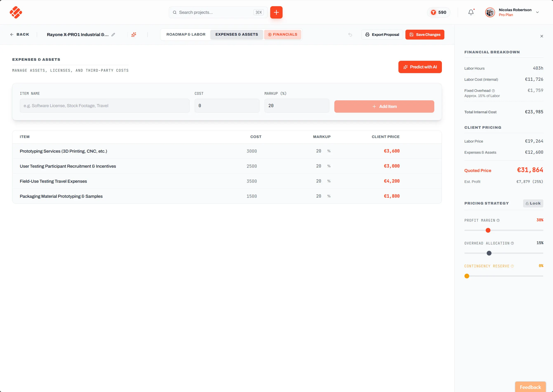Click "Field-Use Testing Travel Expenses" item
This screenshot has height=392, width=553.
click(53, 181)
